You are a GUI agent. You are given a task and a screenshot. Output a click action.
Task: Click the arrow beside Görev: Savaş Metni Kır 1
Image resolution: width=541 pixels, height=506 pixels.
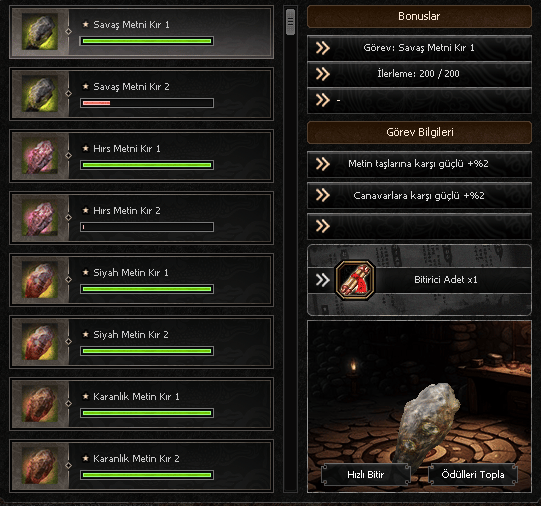point(323,48)
